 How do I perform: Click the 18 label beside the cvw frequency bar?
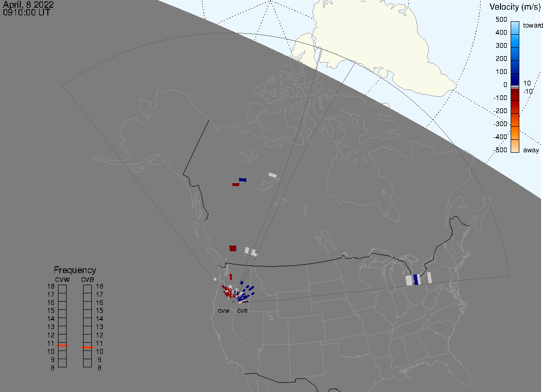[51, 286]
